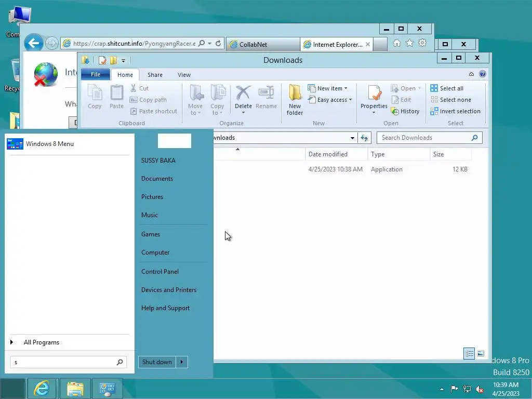Click the muted volume tray icon

480,389
